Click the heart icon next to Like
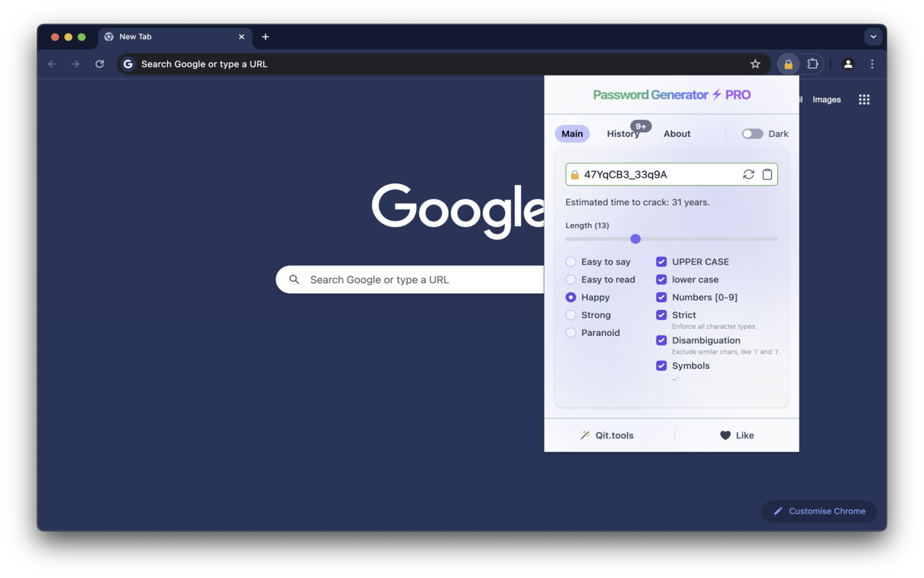The height and width of the screenshot is (578, 924). (x=725, y=435)
